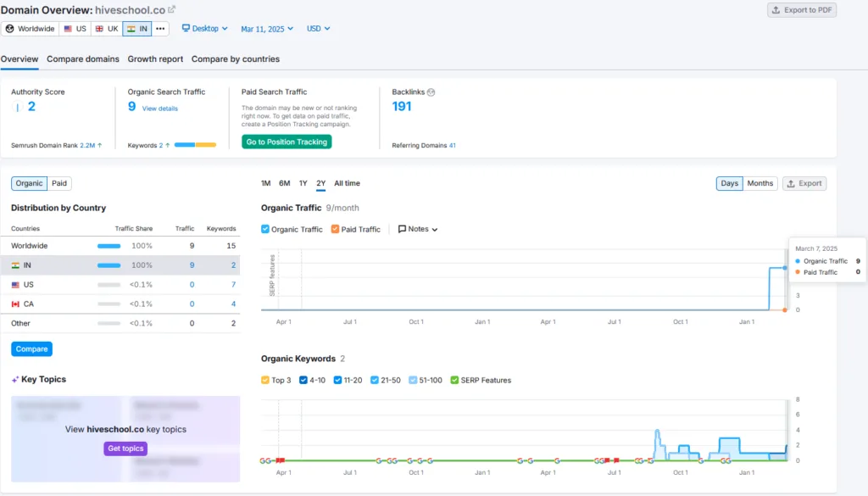Click View details for organic traffic

tap(160, 109)
